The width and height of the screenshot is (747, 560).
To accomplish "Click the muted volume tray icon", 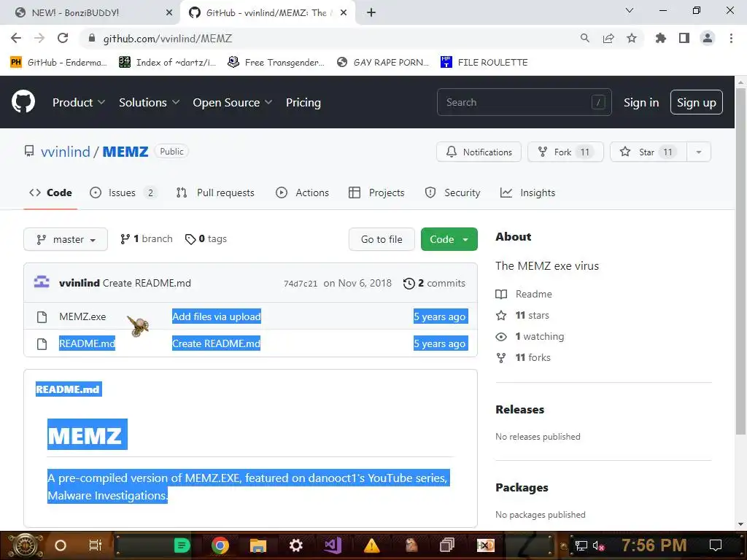I will (x=598, y=545).
